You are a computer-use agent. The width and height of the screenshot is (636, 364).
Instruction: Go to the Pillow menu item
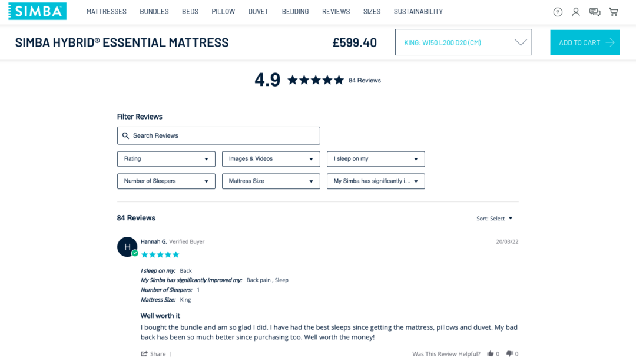click(223, 11)
